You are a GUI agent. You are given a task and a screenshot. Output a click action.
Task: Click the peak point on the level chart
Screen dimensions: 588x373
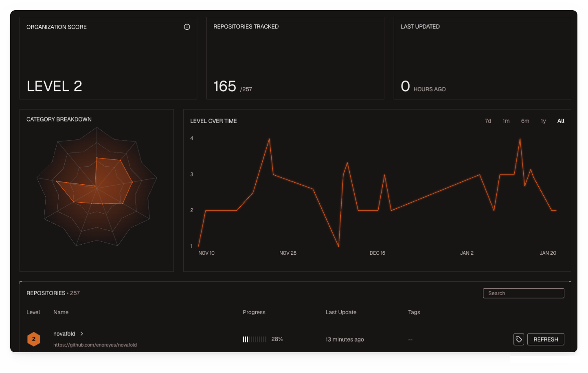(269, 139)
